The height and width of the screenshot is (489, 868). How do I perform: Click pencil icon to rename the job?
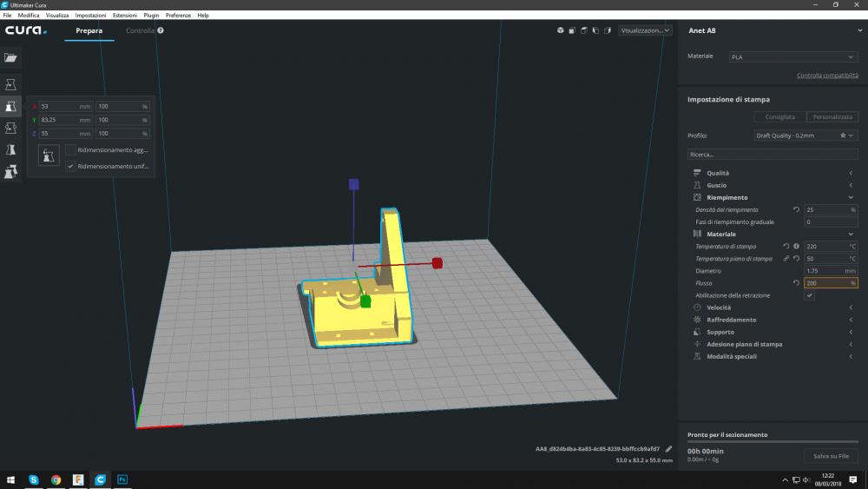[x=668, y=449]
